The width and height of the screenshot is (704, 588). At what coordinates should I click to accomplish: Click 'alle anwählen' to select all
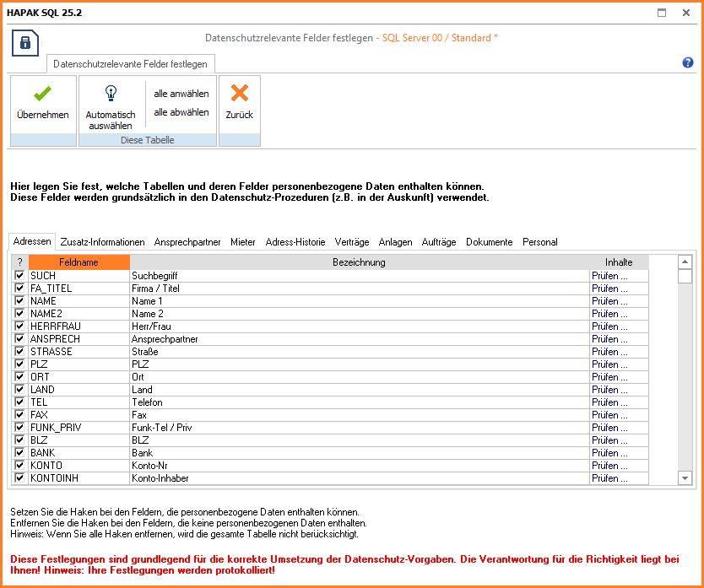[181, 94]
